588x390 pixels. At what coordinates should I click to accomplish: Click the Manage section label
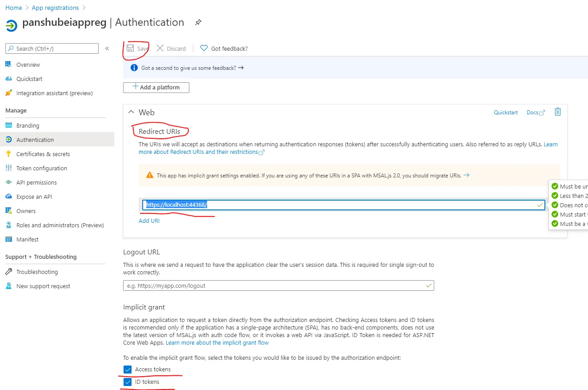[x=16, y=110]
